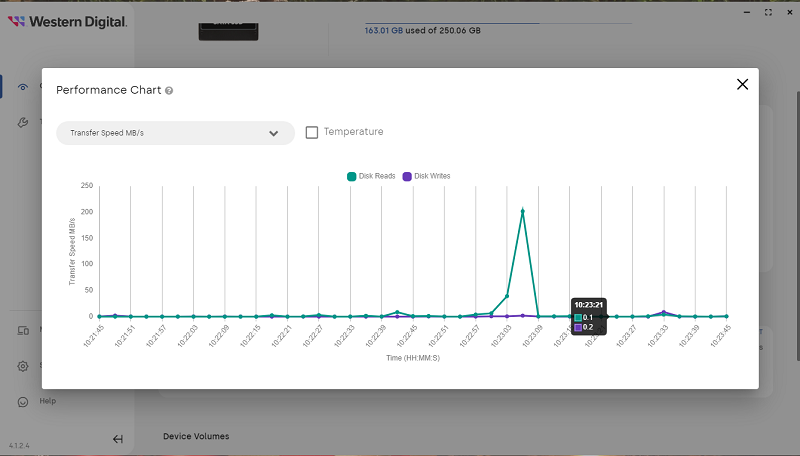
Task: Collapse the sidebar with arrow icon
Action: (118, 439)
